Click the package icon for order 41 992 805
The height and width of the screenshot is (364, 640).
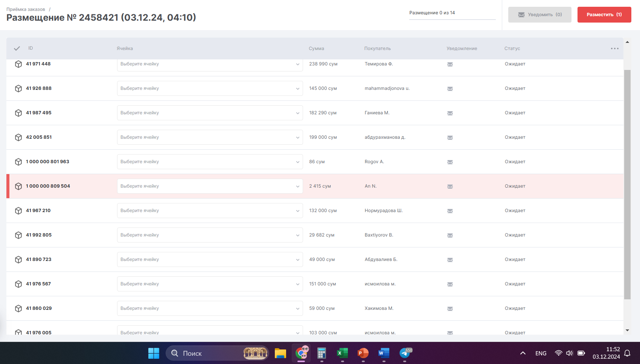tap(18, 235)
